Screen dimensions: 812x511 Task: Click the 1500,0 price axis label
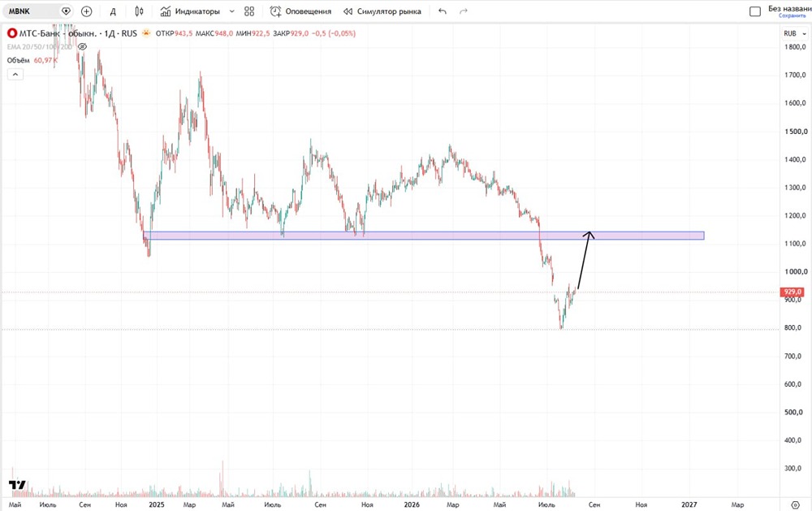[x=795, y=132]
